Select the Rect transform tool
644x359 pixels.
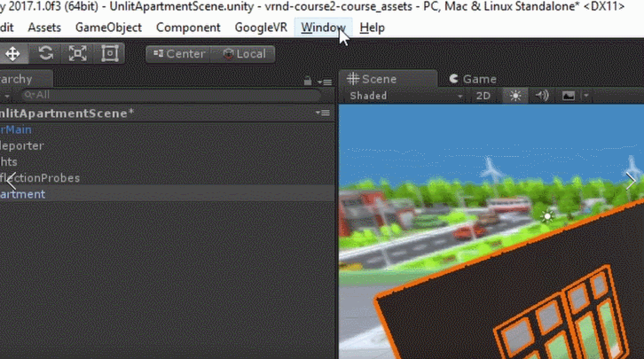point(109,53)
